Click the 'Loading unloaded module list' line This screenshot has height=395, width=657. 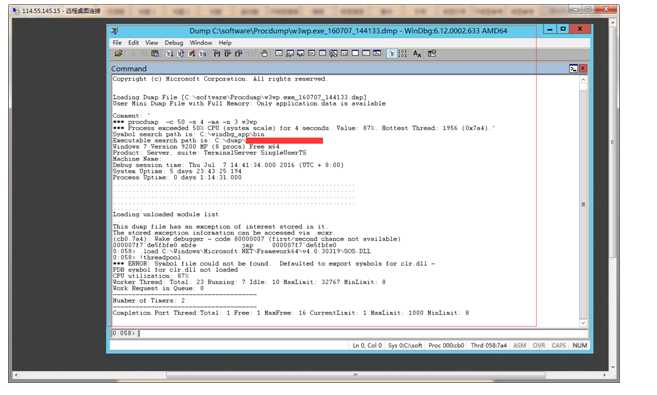click(166, 214)
